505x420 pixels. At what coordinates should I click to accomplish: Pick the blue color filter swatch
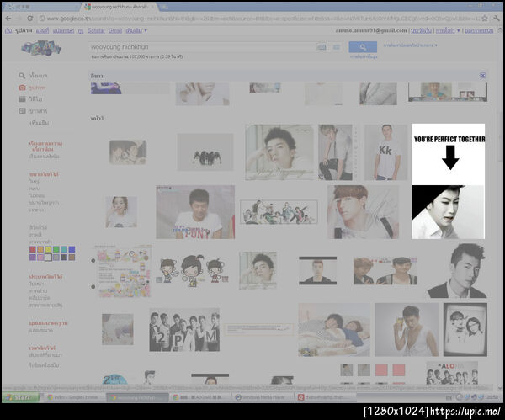72,249
